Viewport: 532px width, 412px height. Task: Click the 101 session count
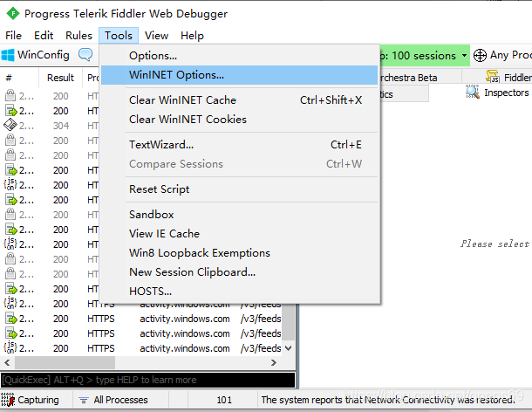(x=224, y=400)
